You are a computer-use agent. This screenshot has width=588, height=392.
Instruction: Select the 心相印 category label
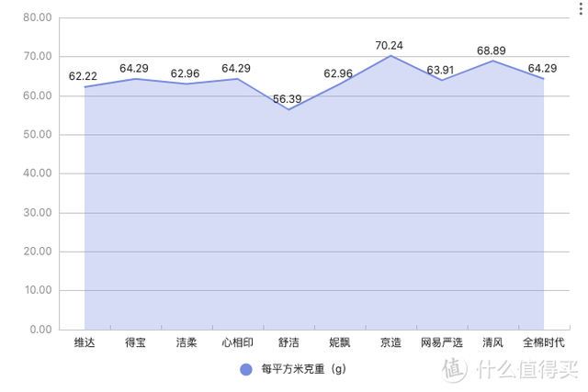click(237, 342)
